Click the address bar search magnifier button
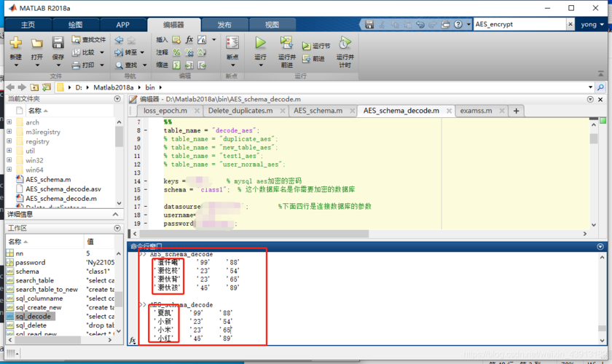 [x=600, y=87]
